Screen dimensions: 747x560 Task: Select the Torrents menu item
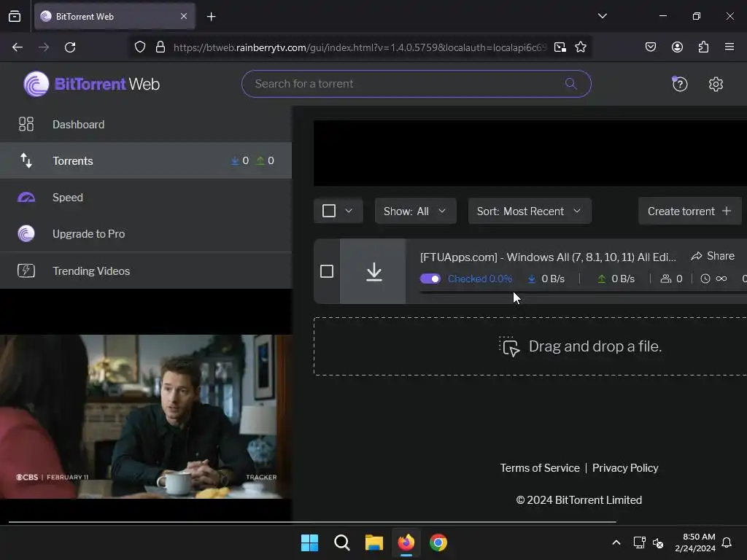(x=146, y=160)
